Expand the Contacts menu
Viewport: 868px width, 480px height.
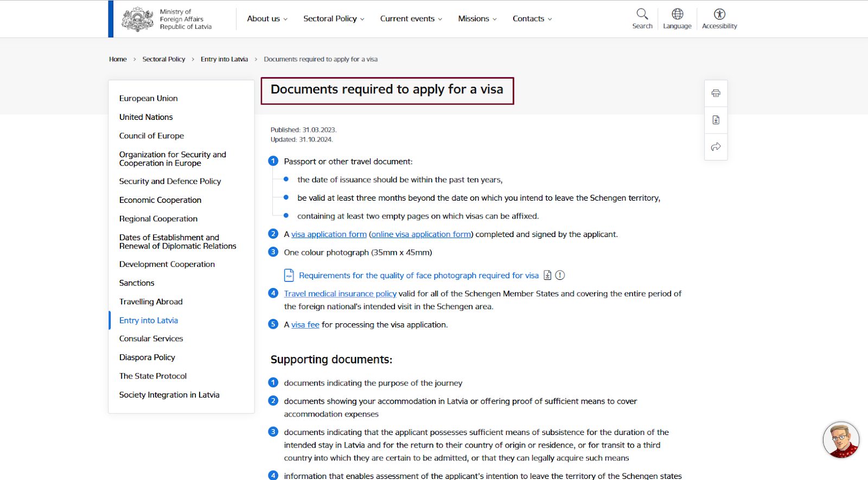pyautogui.click(x=532, y=18)
